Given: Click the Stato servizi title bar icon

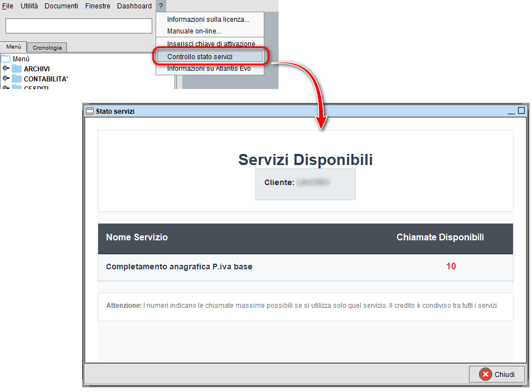Looking at the screenshot, I should 89,110.
